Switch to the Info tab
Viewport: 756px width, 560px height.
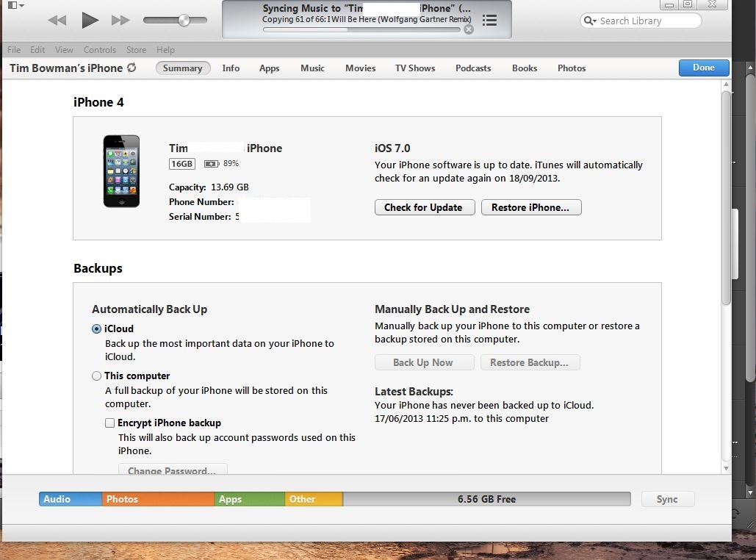coord(231,68)
